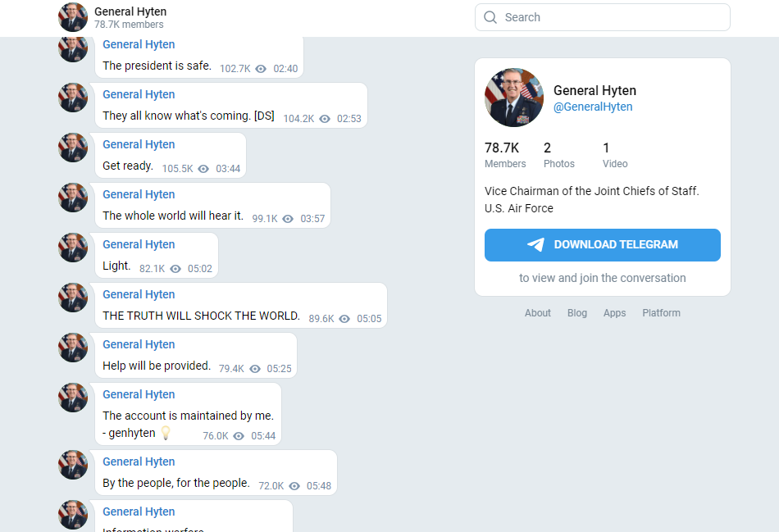Click the "78.7K members" subtitle in the header
This screenshot has height=532, width=779.
coord(129,25)
